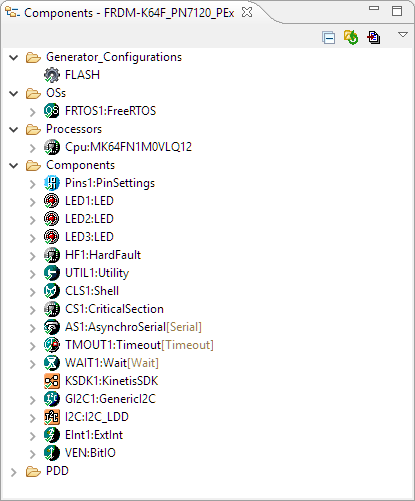Expand the AS1:AsynchroSerial node

click(x=32, y=328)
